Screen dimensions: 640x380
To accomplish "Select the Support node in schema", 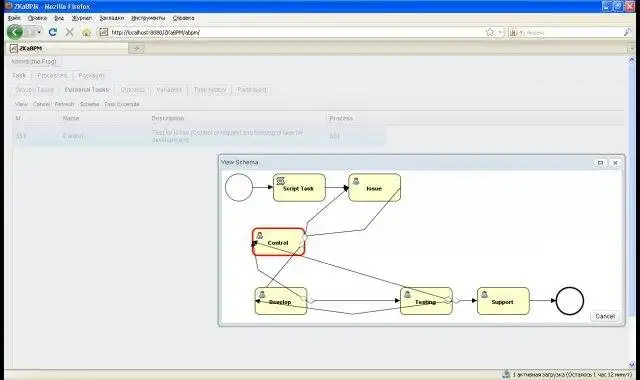I will pos(503,301).
